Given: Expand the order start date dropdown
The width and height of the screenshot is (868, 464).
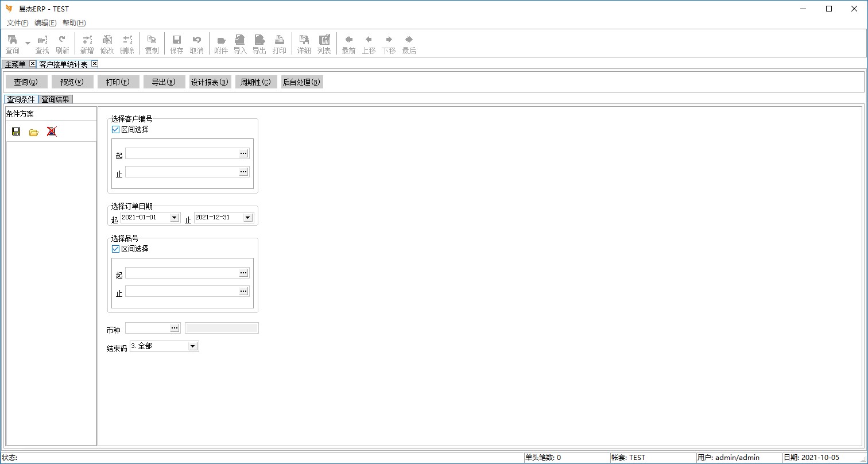Looking at the screenshot, I should tap(175, 218).
